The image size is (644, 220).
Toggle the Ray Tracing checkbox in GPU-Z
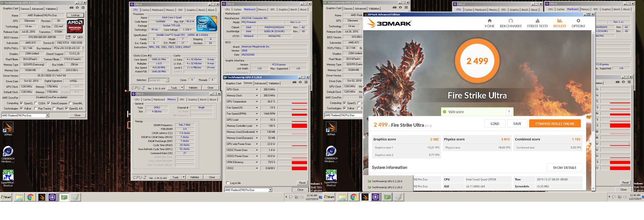click(36, 108)
